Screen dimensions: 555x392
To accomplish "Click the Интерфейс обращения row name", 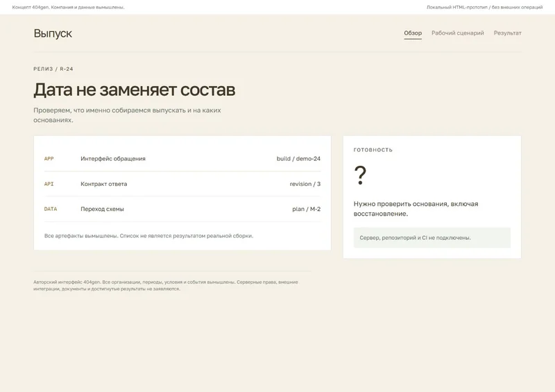I will [113, 159].
